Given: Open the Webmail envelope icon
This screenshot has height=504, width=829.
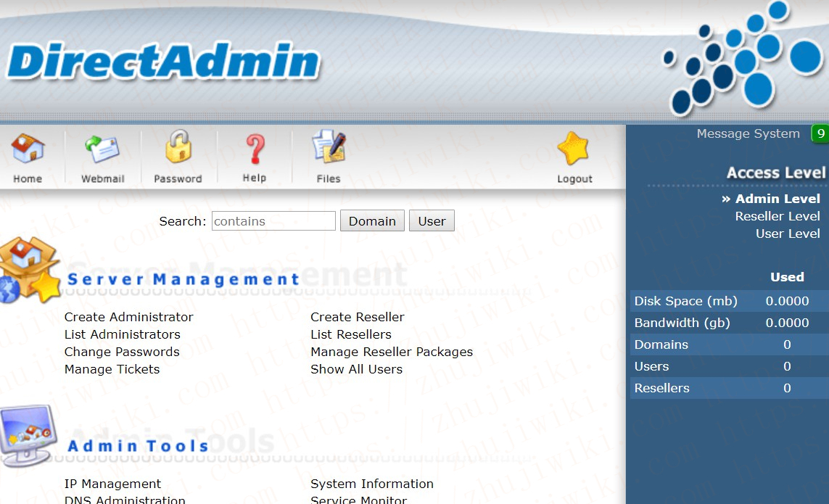Looking at the screenshot, I should click(x=102, y=149).
